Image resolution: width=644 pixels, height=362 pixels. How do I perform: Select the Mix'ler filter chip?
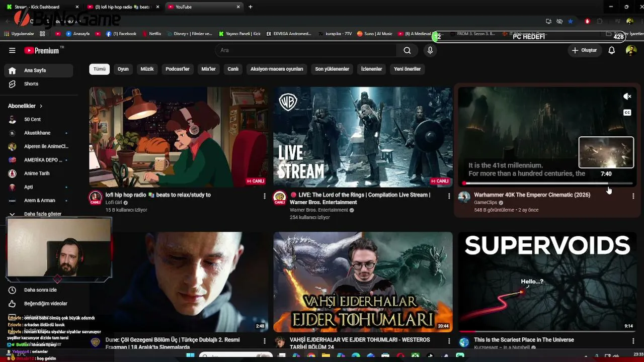208,69
